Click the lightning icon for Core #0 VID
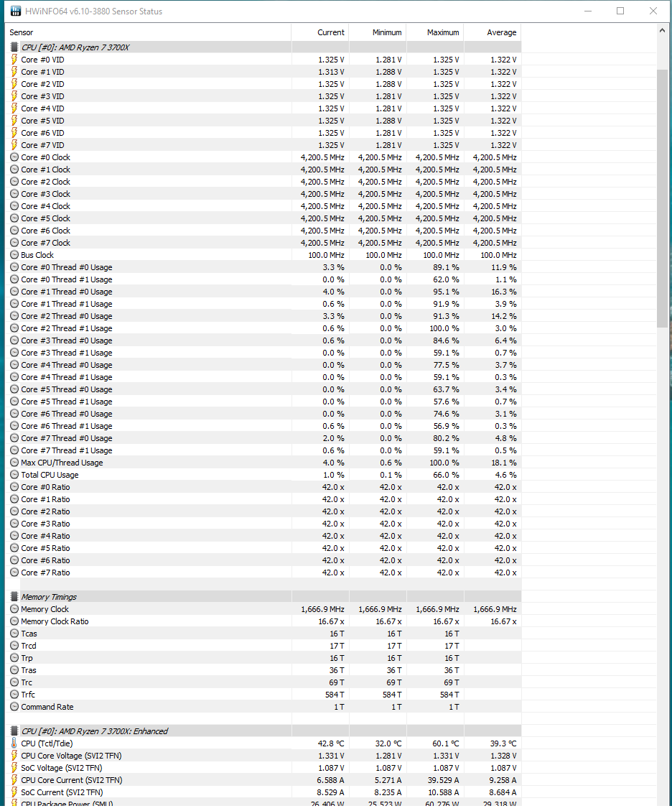This screenshot has height=811, width=672. coord(14,60)
